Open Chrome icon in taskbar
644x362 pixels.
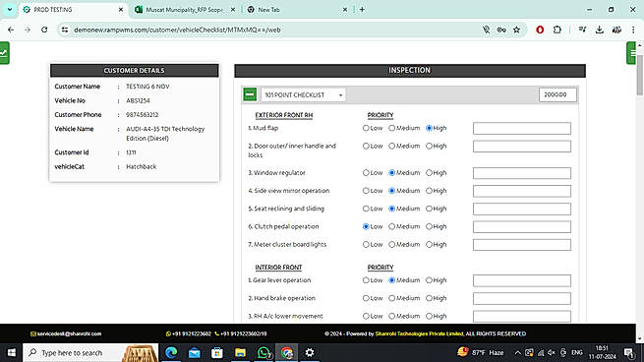point(287,352)
